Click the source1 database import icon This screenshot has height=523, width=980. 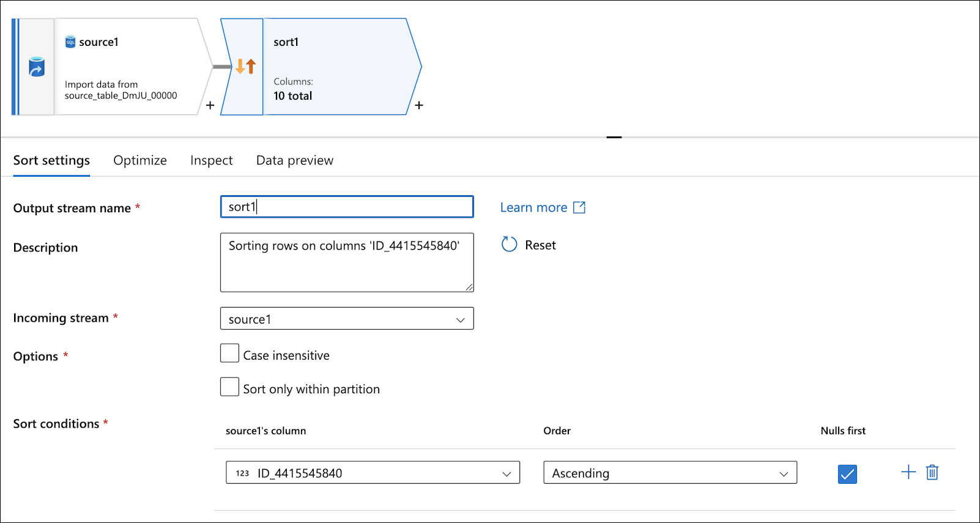37,67
